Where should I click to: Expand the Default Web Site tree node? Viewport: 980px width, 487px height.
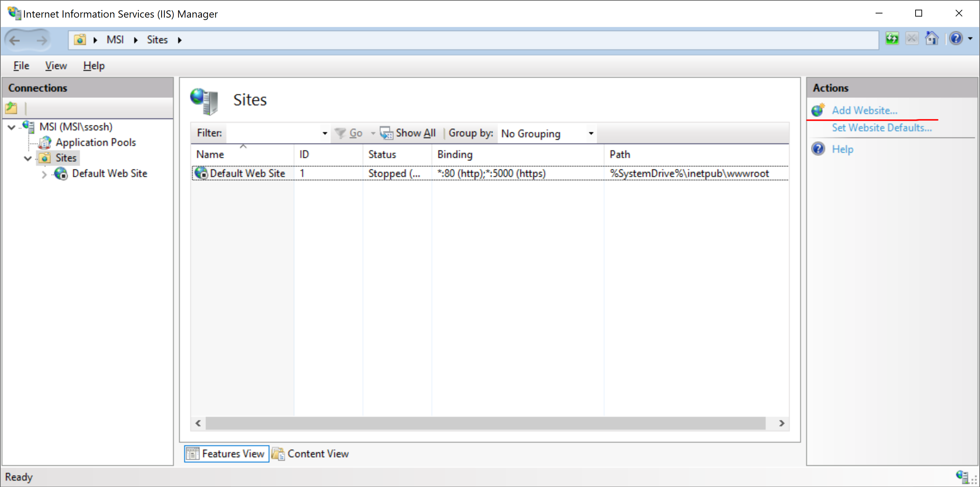point(44,174)
